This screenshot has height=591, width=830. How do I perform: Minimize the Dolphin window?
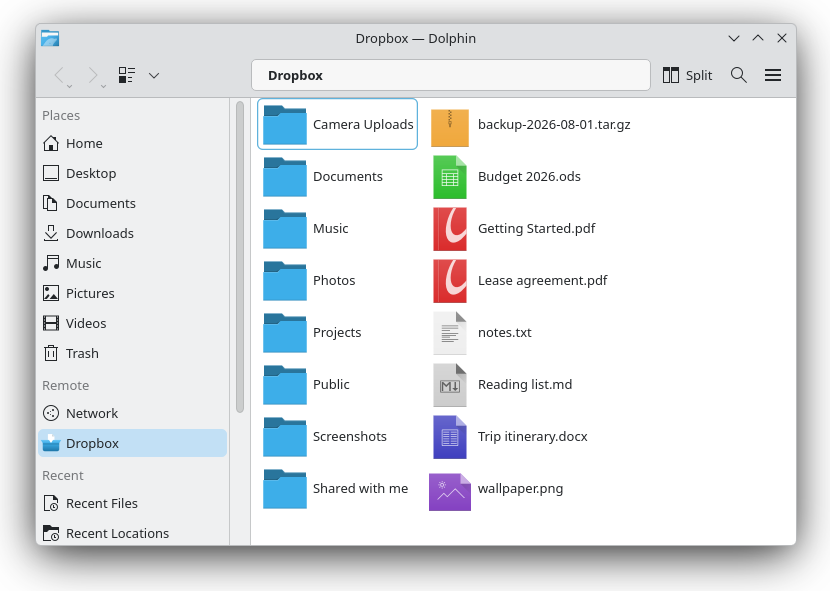[734, 38]
